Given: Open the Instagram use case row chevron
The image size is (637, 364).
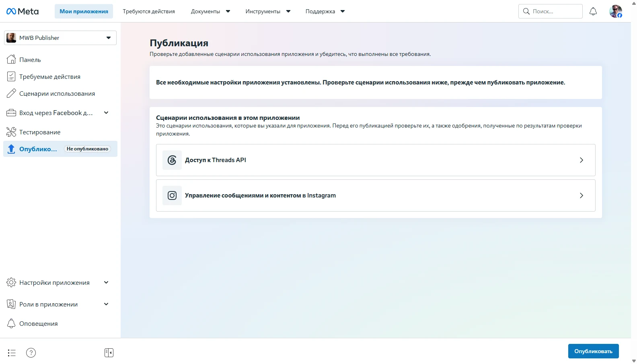Looking at the screenshot, I should 582,195.
